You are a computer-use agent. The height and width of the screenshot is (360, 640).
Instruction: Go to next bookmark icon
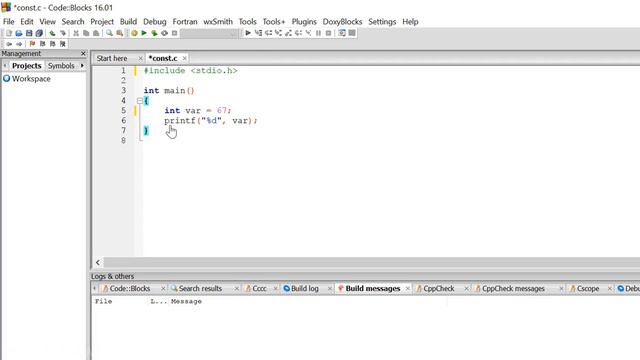tap(53, 44)
